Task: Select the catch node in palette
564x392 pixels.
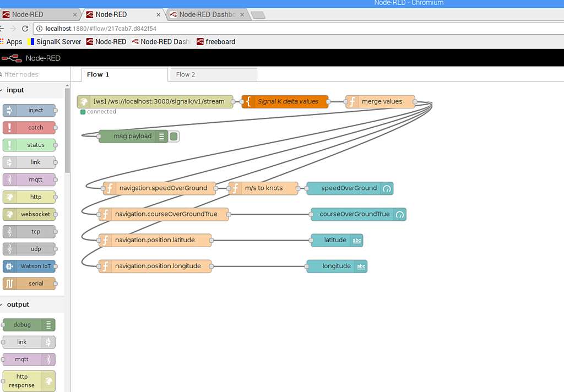Action: tap(29, 128)
